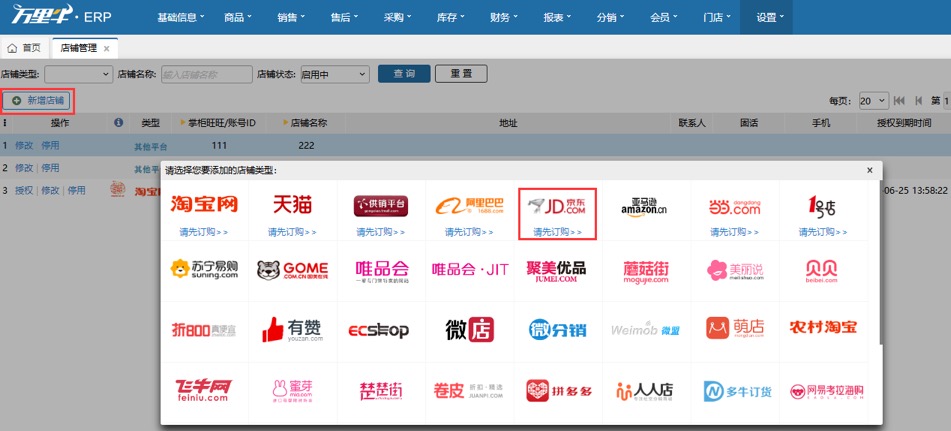
Task: Click 修改 link in row 1
Action: pos(24,145)
